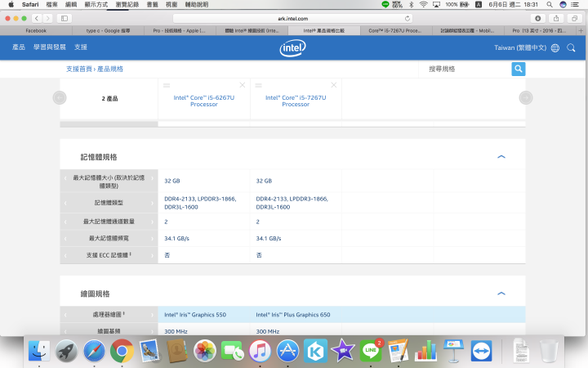
Task: Show the Safari sidebar
Action: [x=65, y=18]
